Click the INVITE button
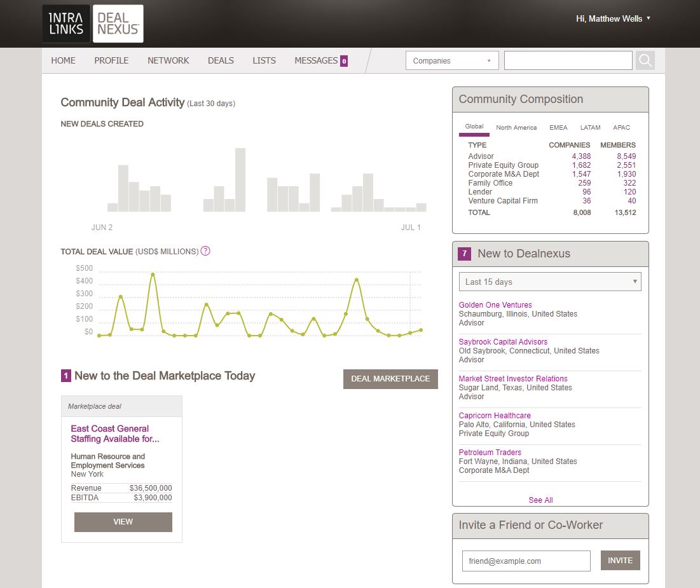The image size is (700, 588). point(620,560)
